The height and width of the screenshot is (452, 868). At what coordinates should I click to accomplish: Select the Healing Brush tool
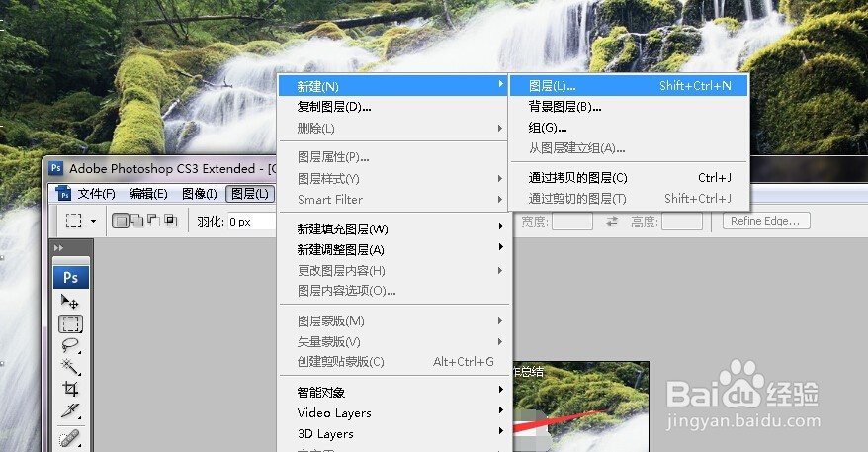pos(70,438)
